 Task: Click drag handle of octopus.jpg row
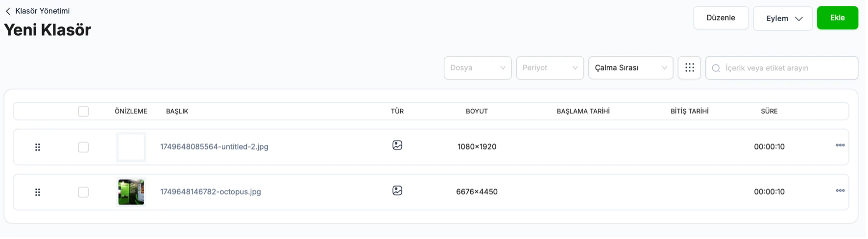tap(38, 192)
